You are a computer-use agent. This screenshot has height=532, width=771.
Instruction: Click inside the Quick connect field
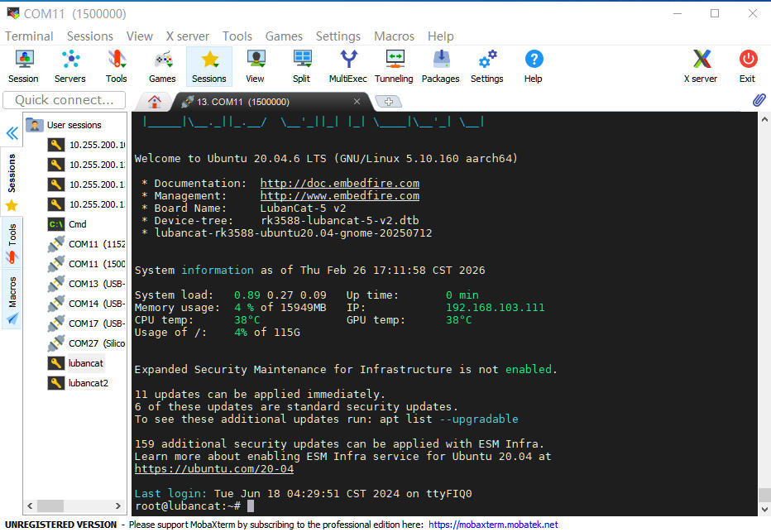(x=65, y=99)
